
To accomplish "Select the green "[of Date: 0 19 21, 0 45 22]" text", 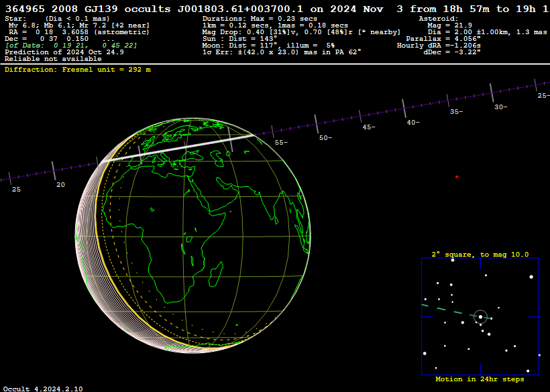I will (x=71, y=46).
